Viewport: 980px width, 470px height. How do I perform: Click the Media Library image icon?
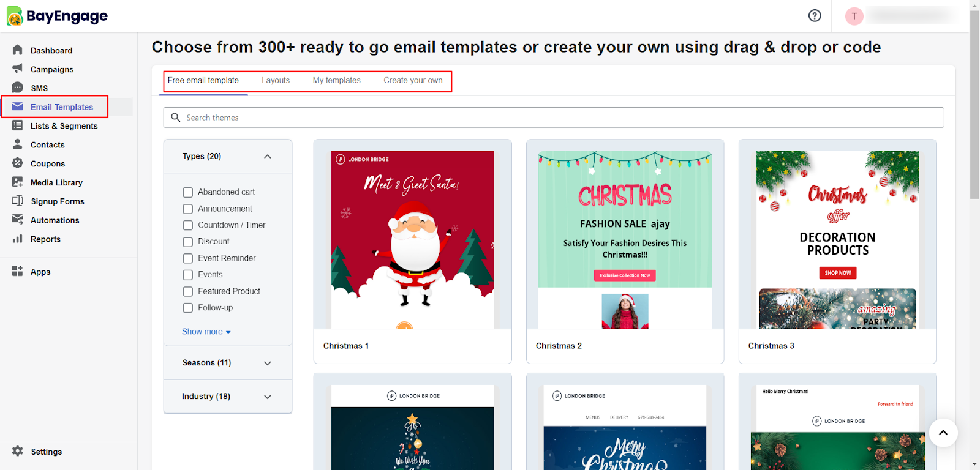tap(17, 182)
